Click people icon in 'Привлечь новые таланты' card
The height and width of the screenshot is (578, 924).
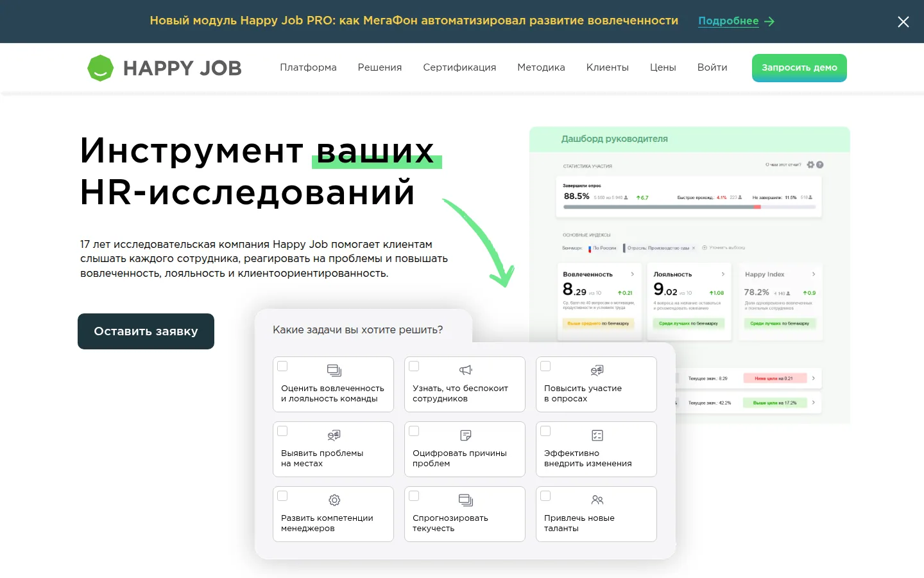(597, 500)
